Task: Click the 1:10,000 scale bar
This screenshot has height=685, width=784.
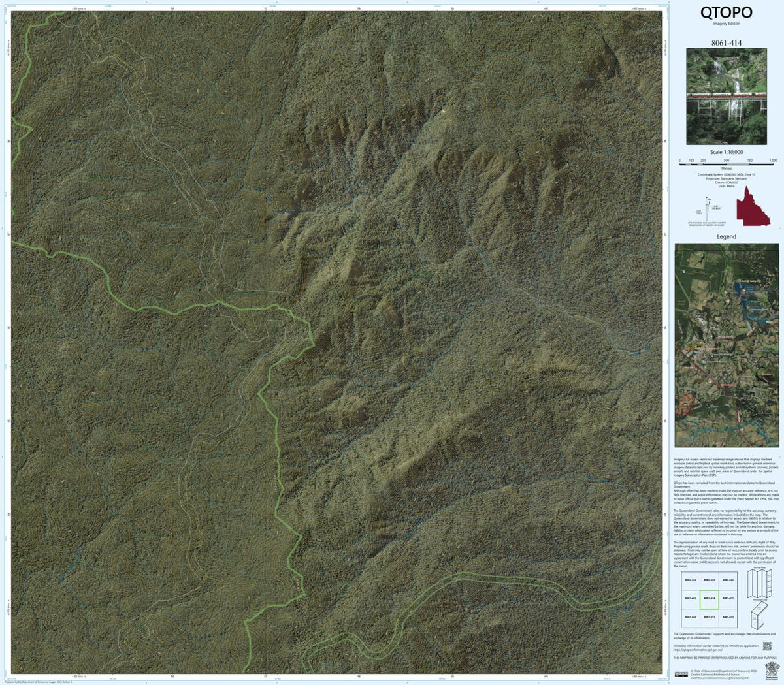Action: tap(726, 163)
